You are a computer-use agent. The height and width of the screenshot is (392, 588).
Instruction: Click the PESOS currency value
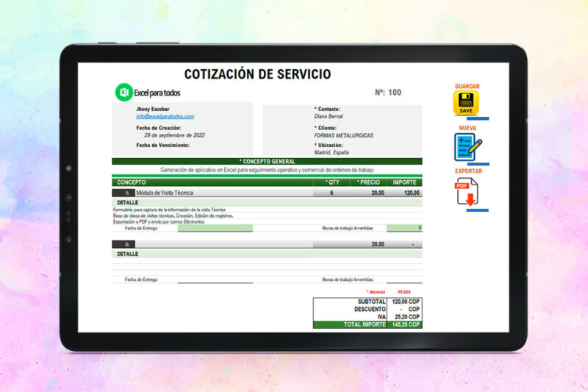click(x=404, y=292)
